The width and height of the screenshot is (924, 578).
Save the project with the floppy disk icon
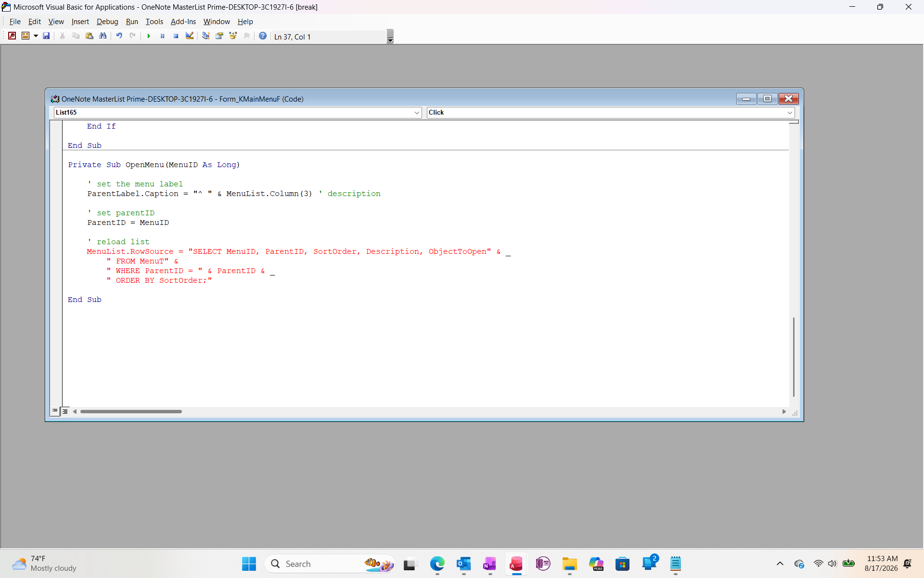point(46,36)
